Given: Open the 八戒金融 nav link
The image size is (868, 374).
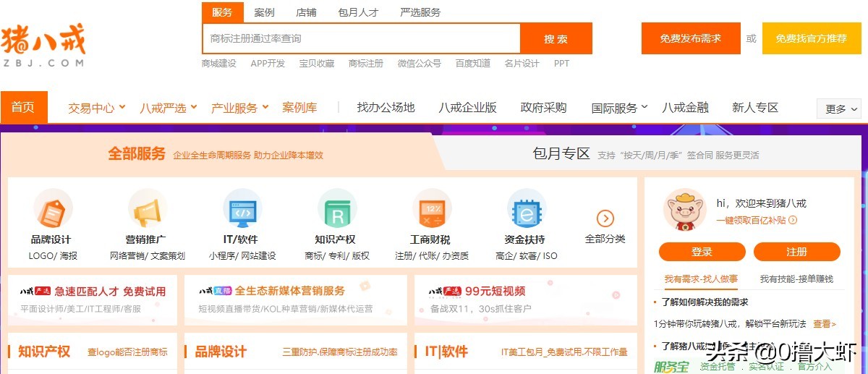Looking at the screenshot, I should point(685,108).
